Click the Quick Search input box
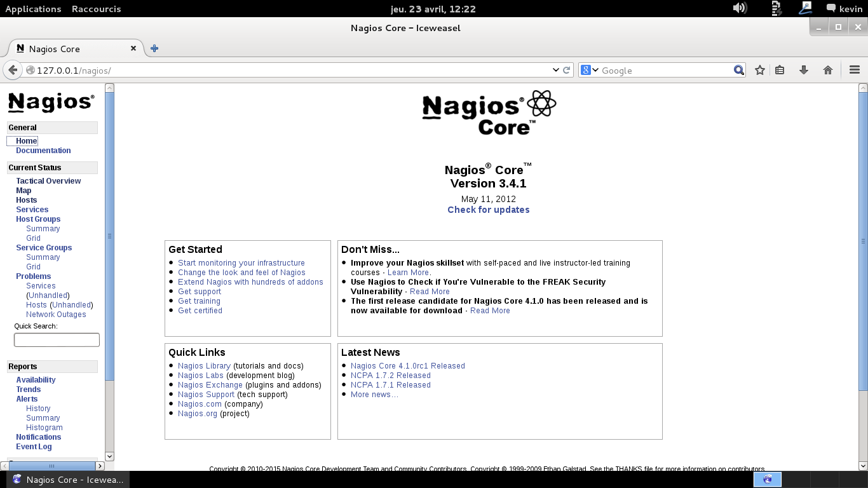Screen dimensions: 868x488 pos(57,340)
